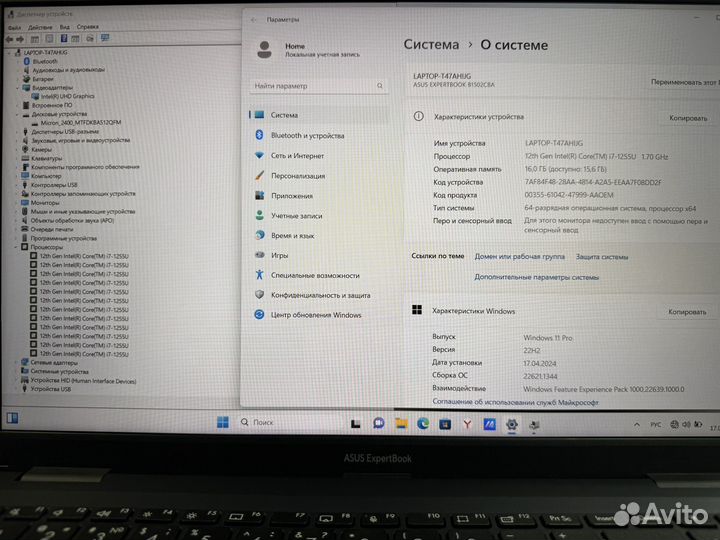Open Help via blue question-mark toolbar icon
The width and height of the screenshot is (720, 540).
click(x=64, y=39)
